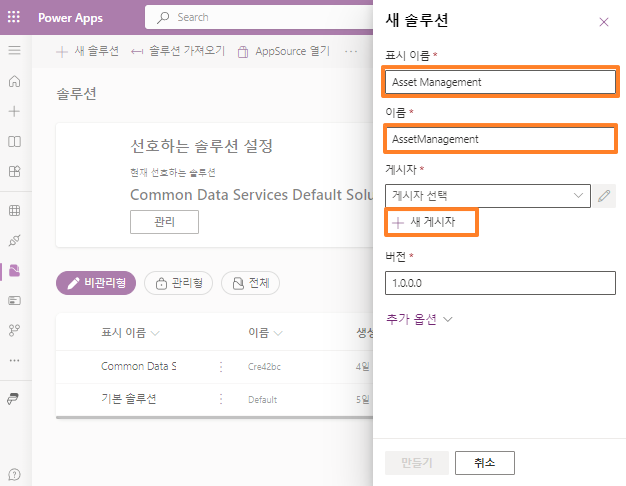Select the Solutions icon in sidebar
Screen dimensions: 626x486
[14, 270]
